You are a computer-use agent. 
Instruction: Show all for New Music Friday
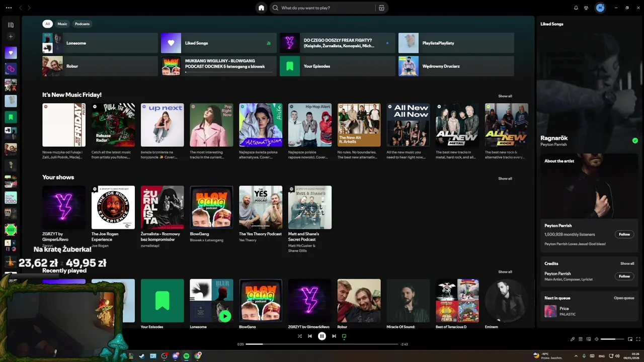pyautogui.click(x=505, y=96)
